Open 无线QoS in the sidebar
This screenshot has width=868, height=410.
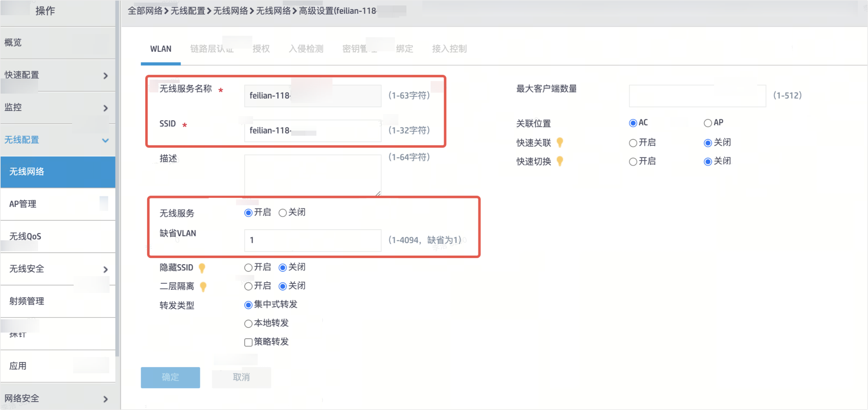coord(58,237)
